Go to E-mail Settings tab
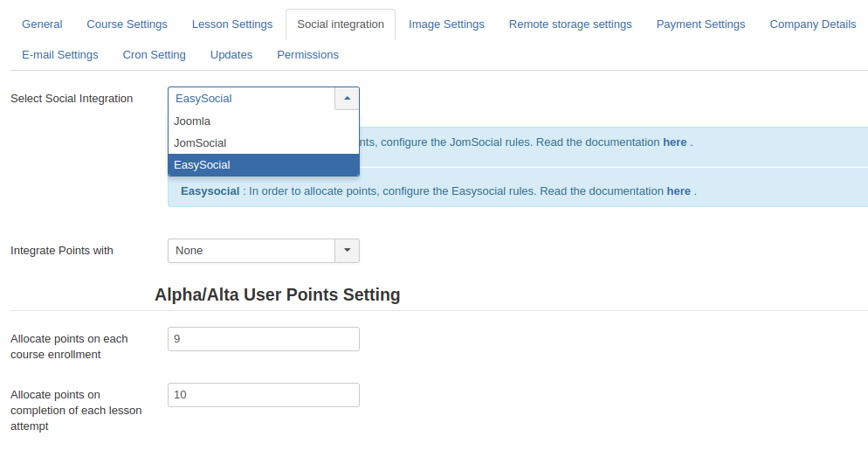This screenshot has width=868, height=450. [x=60, y=55]
